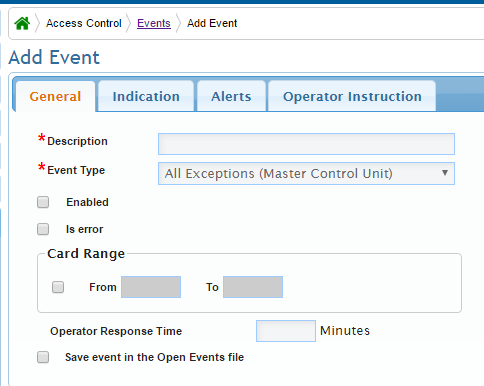This screenshot has height=386, width=484.
Task: Check the Is error checkbox
Action: 43,229
